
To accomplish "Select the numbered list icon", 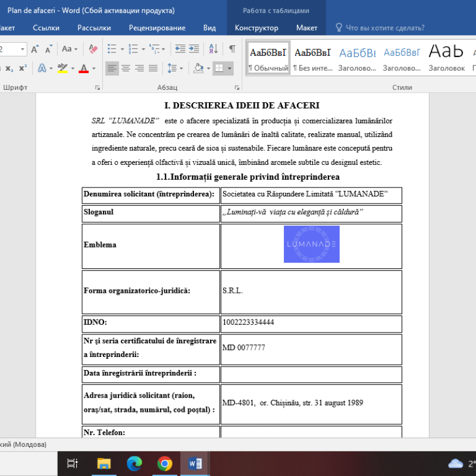I will [x=133, y=49].
